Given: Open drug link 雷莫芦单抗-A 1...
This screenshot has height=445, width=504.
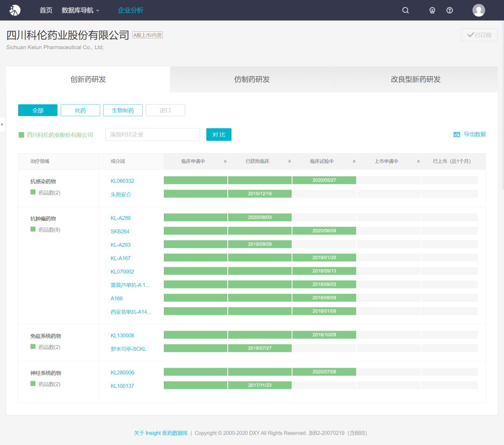Looking at the screenshot, I should point(130,285).
